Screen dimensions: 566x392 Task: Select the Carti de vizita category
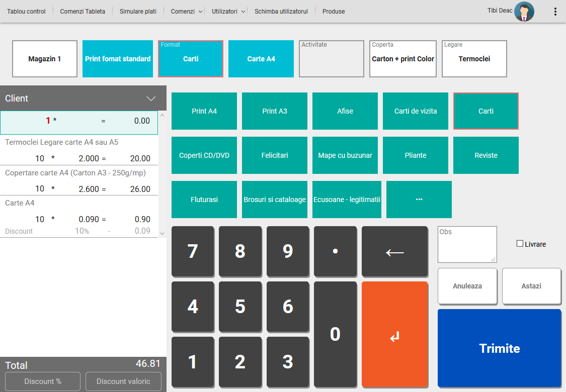point(416,111)
